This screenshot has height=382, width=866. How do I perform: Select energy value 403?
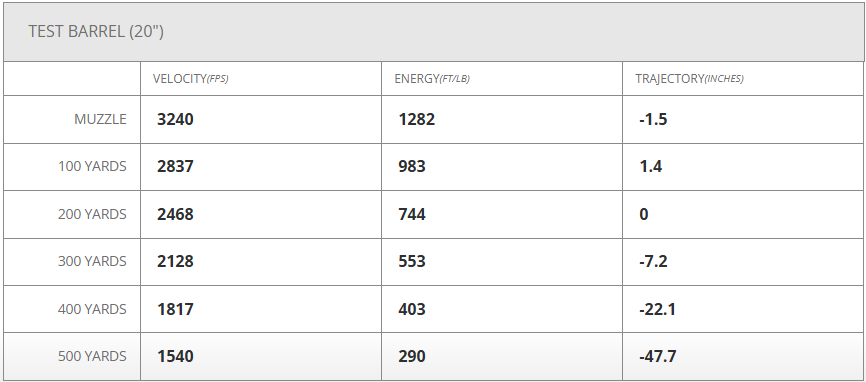click(412, 309)
